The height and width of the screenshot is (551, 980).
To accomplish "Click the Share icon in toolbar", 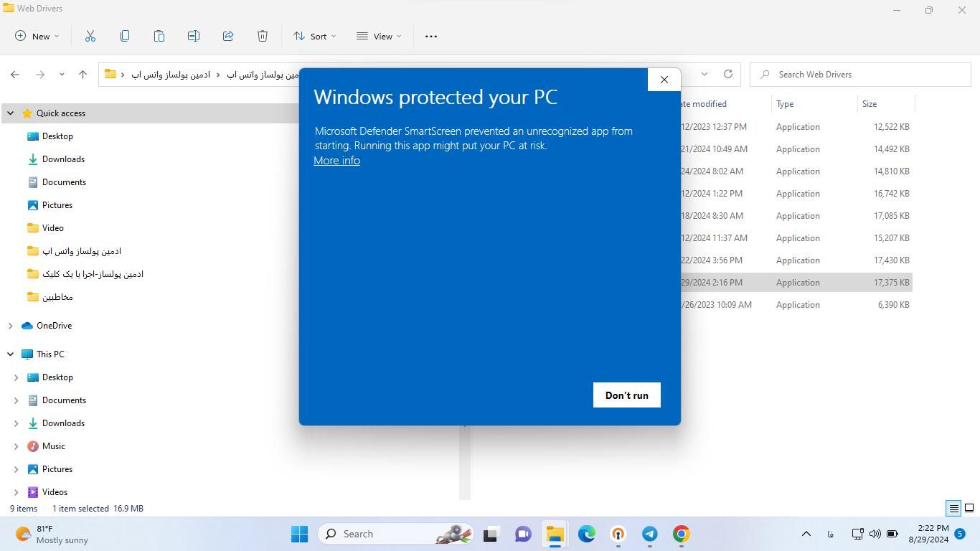I will pyautogui.click(x=228, y=36).
